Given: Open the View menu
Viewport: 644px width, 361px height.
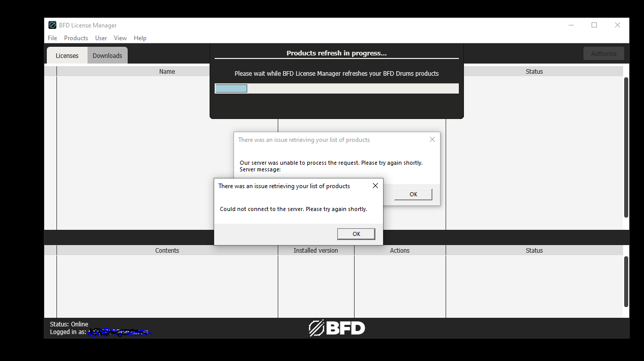Looking at the screenshot, I should [x=120, y=38].
